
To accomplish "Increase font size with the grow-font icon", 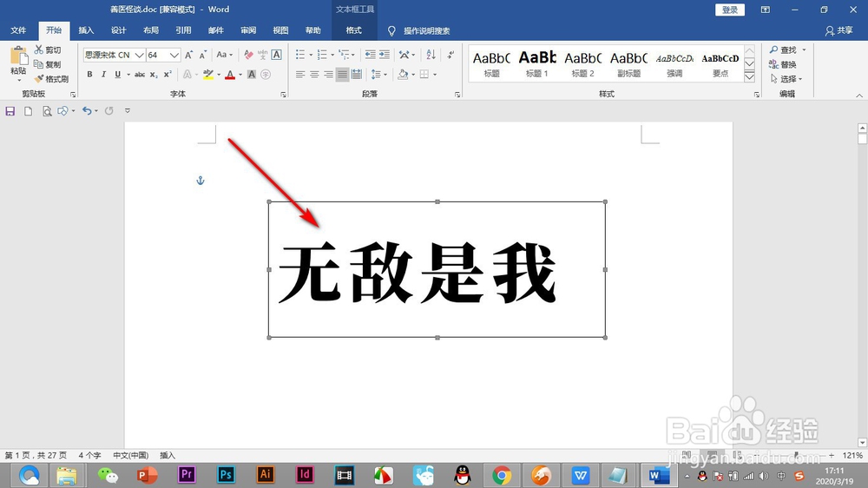I will coord(188,55).
